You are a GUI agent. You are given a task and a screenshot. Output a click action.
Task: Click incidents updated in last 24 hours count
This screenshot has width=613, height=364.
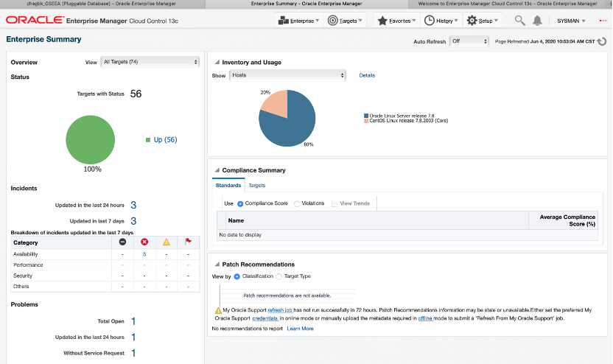click(x=133, y=206)
